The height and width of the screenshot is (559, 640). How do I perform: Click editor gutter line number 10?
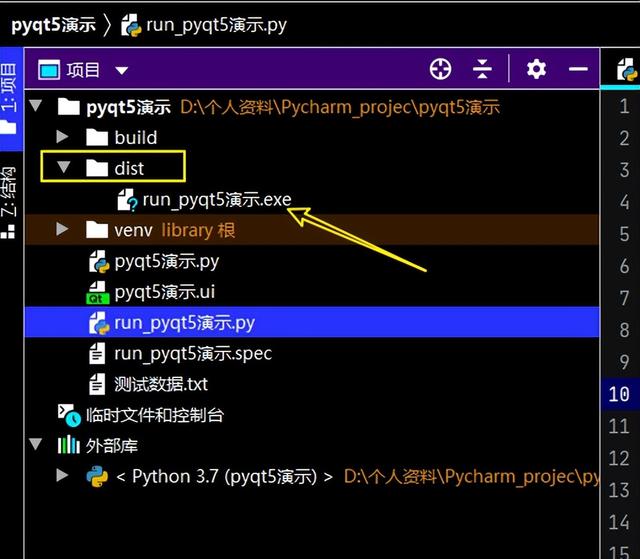[x=619, y=394]
